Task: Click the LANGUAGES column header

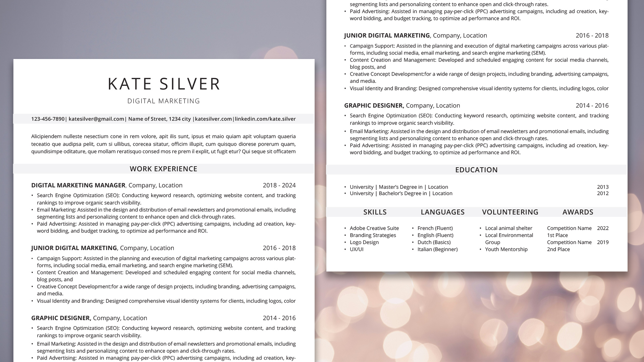Action: pos(443,212)
